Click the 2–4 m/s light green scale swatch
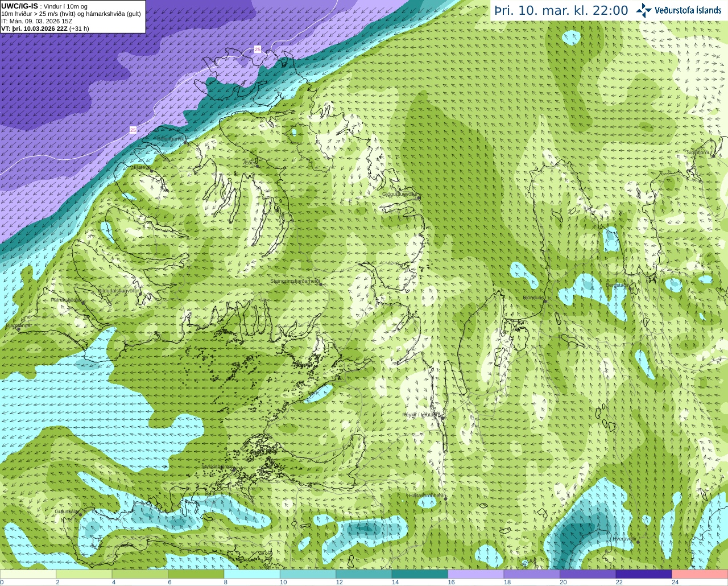The width and height of the screenshot is (728, 586). (84, 574)
